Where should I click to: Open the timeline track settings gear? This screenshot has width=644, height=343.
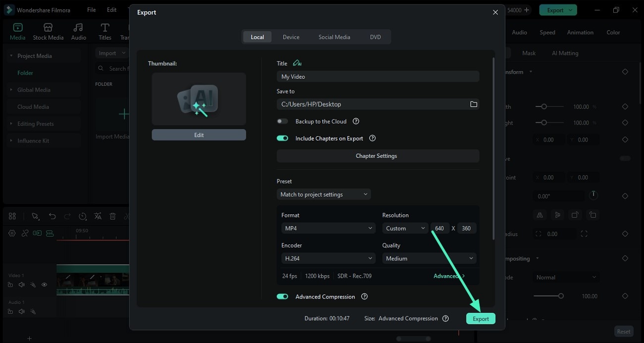[x=12, y=233]
